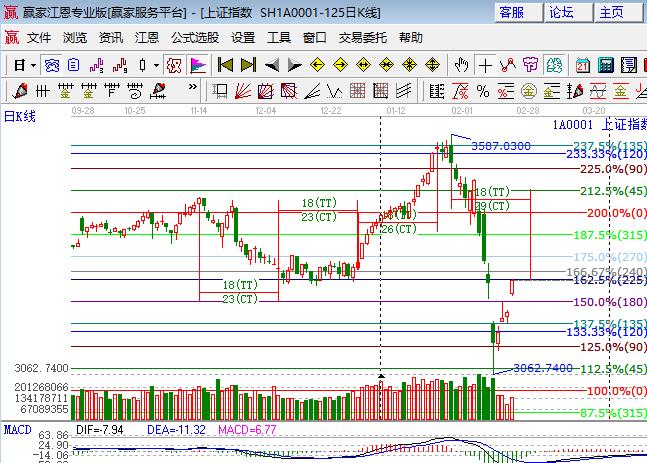
Task: Activate the crosshair cursor tool
Action: tap(485, 65)
